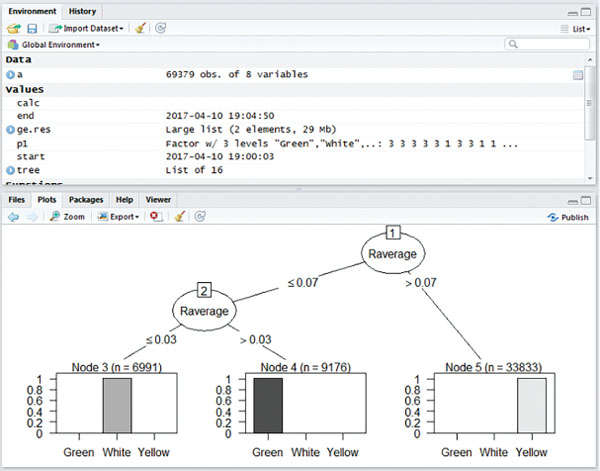Expand the tree list entry
Screen dimensions: 600x471
[10, 171]
